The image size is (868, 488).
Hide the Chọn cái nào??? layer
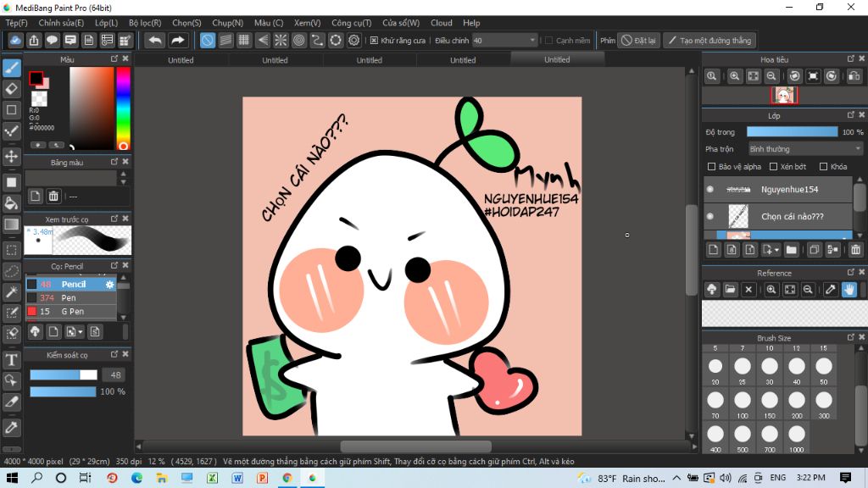pos(710,216)
